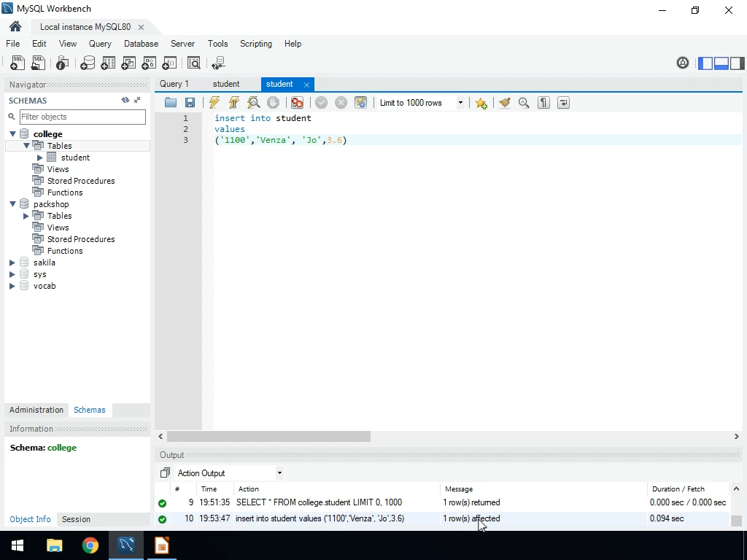The image size is (747, 560).
Task: Toggle word wrapping icon
Action: pos(563,102)
